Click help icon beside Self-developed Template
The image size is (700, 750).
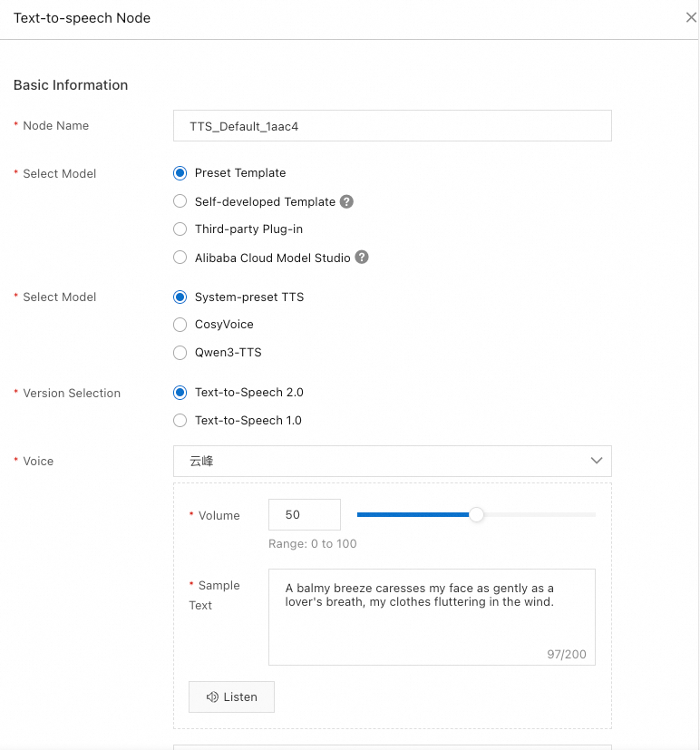pyautogui.click(x=346, y=202)
